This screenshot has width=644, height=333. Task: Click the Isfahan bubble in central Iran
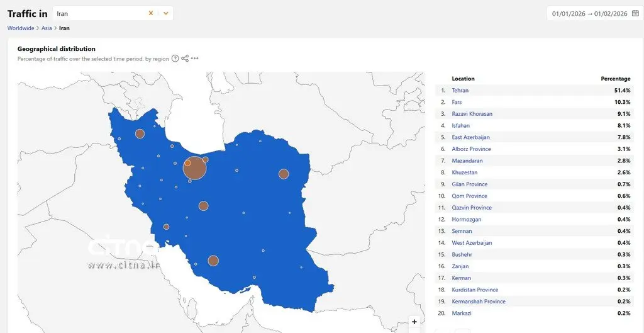coord(203,206)
